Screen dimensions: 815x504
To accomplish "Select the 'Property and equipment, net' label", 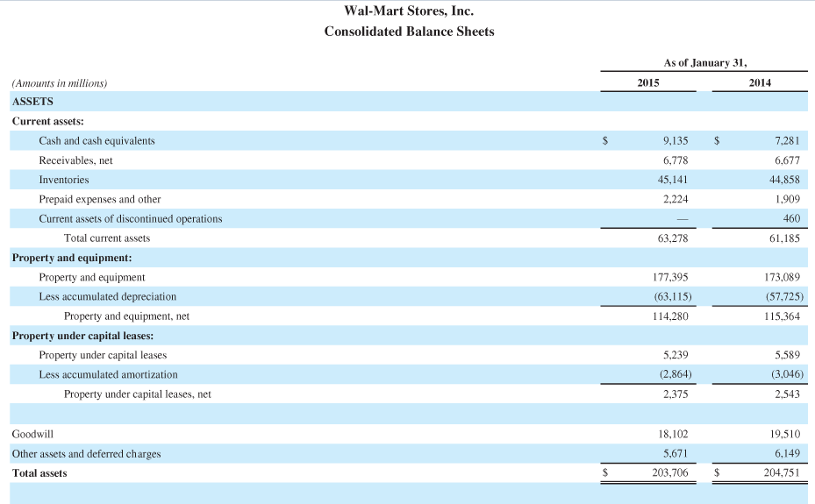I will click(127, 316).
